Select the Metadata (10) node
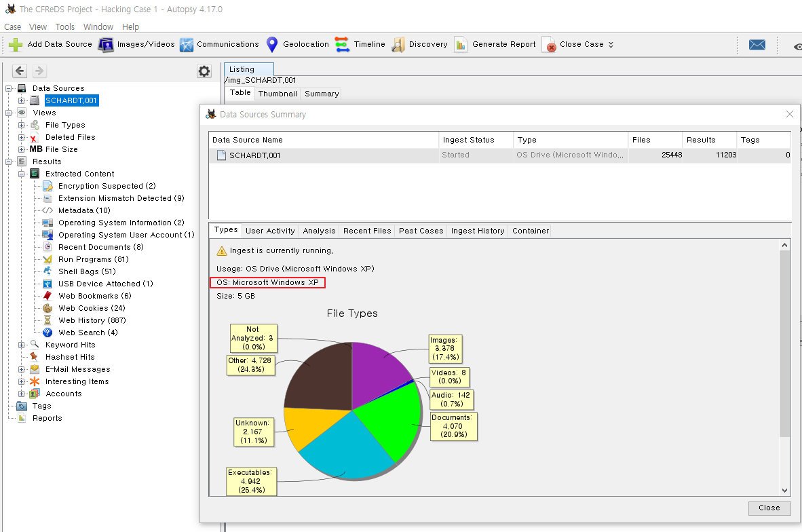Image resolution: width=802 pixels, height=532 pixels. coord(84,210)
